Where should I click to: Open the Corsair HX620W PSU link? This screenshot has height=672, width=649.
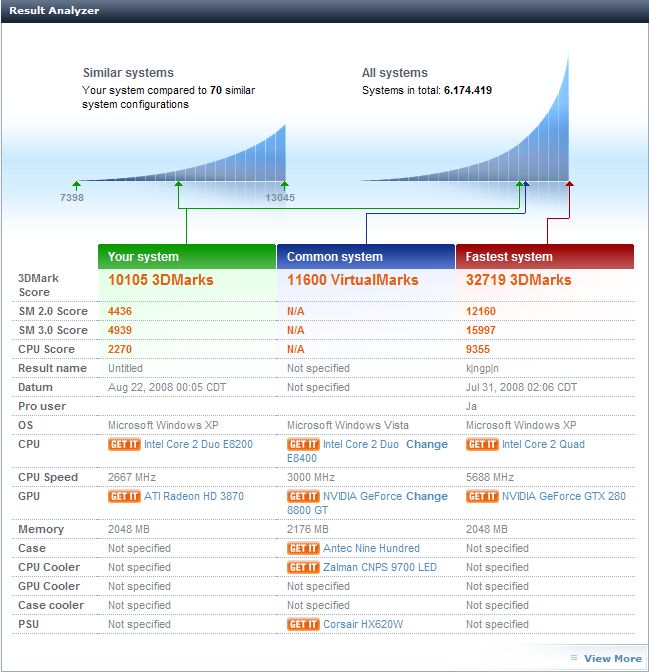pyautogui.click(x=363, y=624)
